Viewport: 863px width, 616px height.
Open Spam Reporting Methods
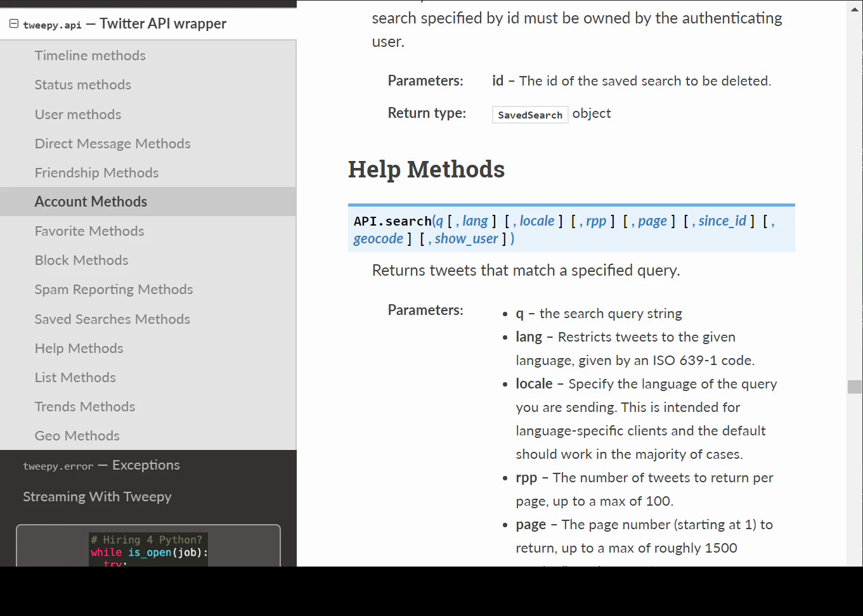114,290
